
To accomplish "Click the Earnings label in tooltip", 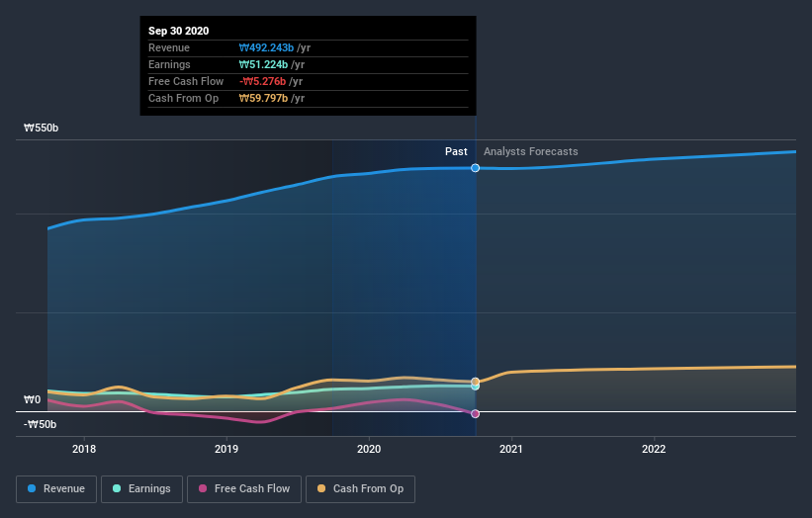I will click(169, 64).
